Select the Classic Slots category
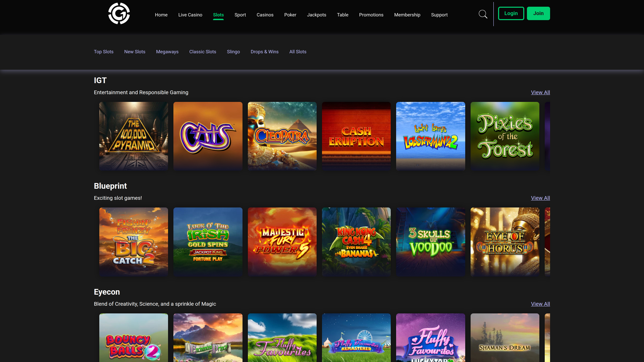644x362 pixels. point(203,52)
